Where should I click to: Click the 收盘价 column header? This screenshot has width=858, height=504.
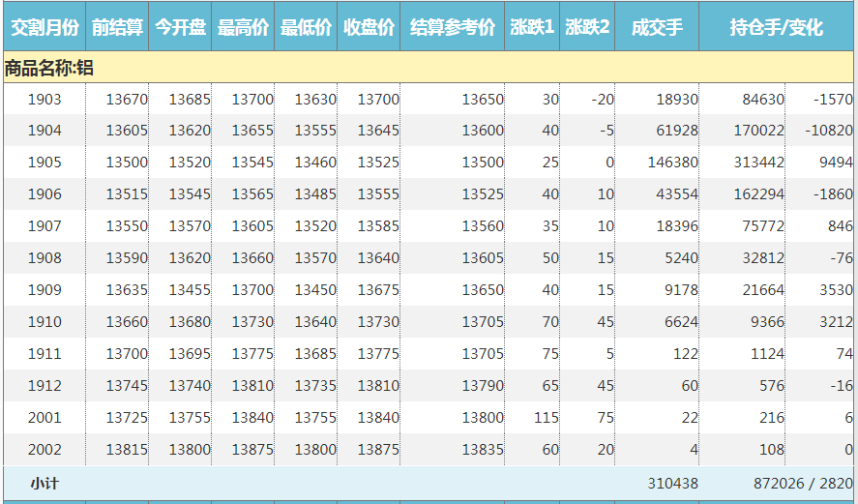pyautogui.click(x=369, y=27)
